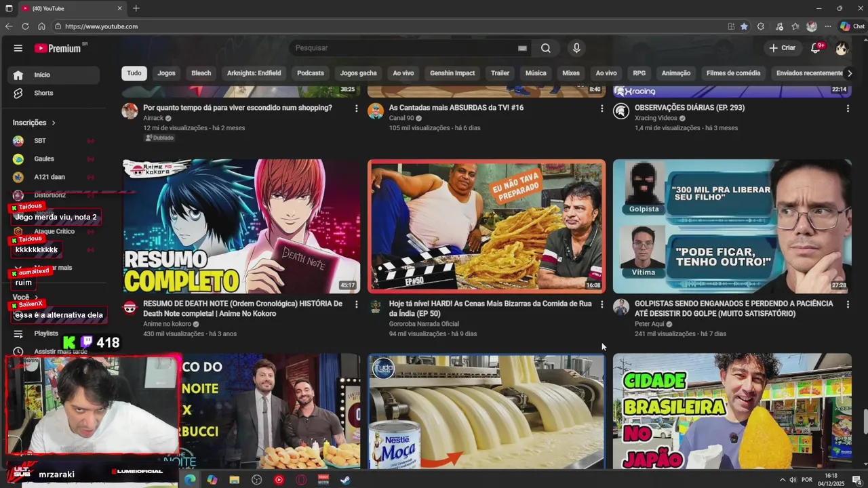Screen dimensions: 868x488
Task: Open the on-screen keyboard in search box
Action: [x=522, y=48]
